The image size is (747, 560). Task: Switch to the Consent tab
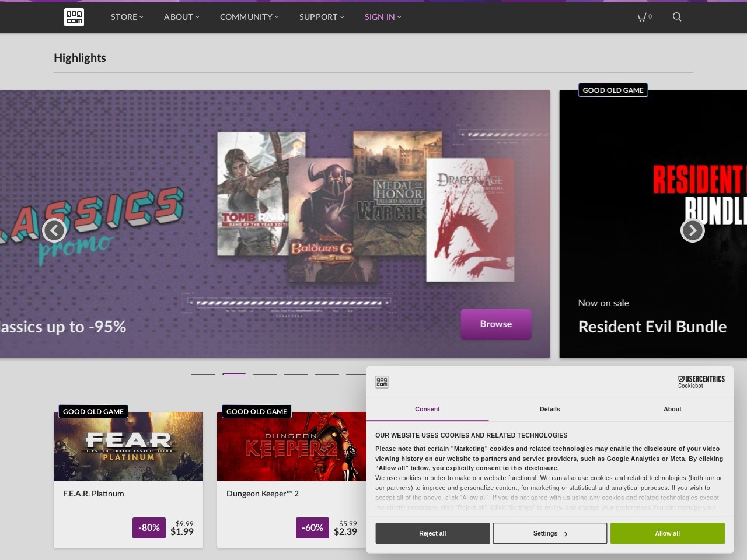point(427,409)
